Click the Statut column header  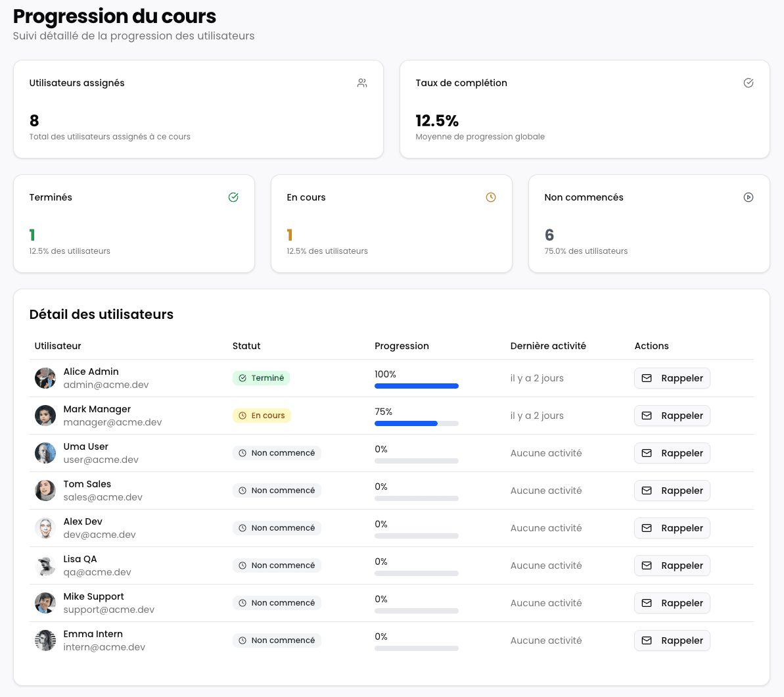click(x=246, y=346)
